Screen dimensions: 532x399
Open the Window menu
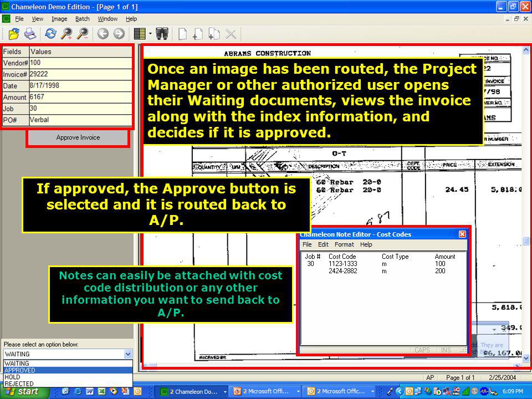pyautogui.click(x=108, y=19)
